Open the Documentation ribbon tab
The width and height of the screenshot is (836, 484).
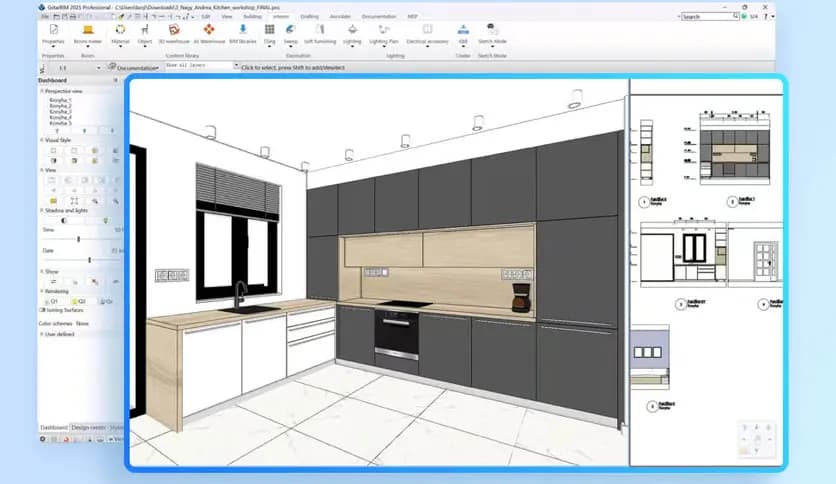point(379,17)
